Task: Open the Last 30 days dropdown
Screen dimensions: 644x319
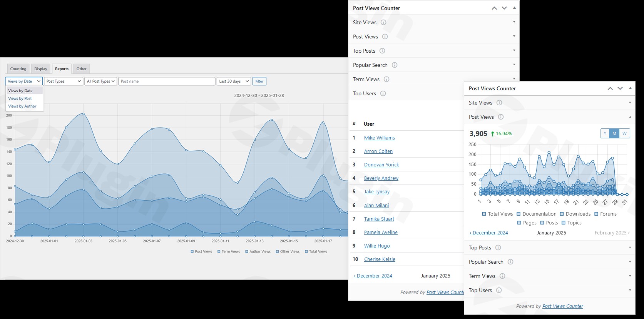Action: tap(234, 81)
